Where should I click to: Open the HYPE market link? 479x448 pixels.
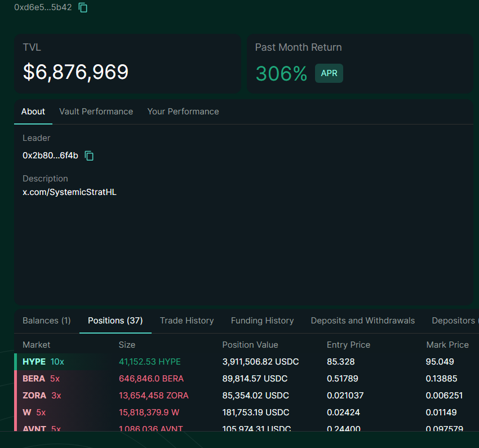34,362
